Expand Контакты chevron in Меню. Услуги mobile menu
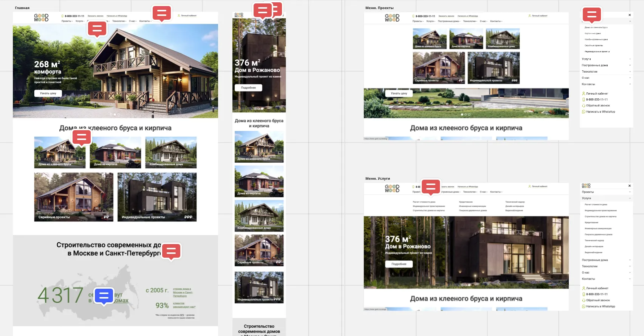 630,279
